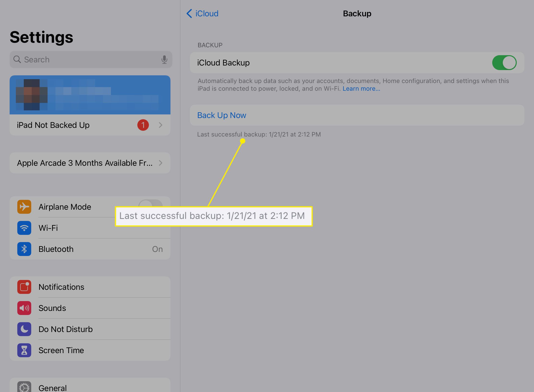Open Apple Arcade 3 Months offer
The image size is (534, 392).
coord(90,163)
